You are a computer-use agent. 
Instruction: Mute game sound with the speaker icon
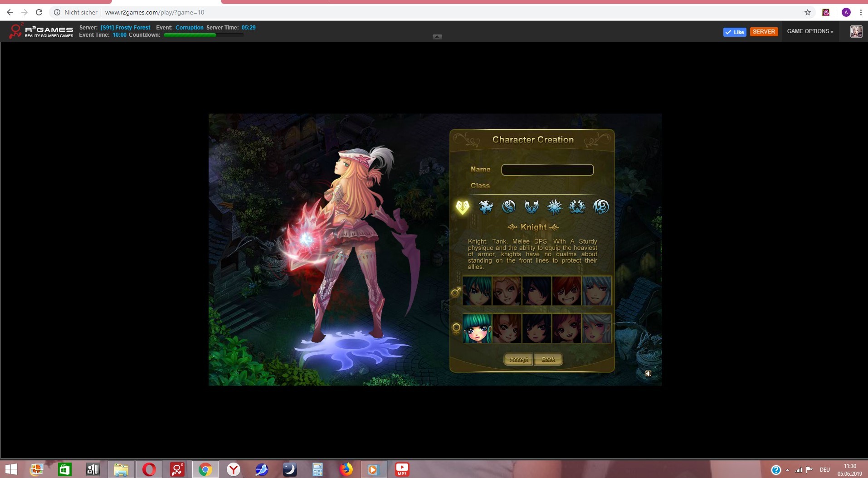649,374
